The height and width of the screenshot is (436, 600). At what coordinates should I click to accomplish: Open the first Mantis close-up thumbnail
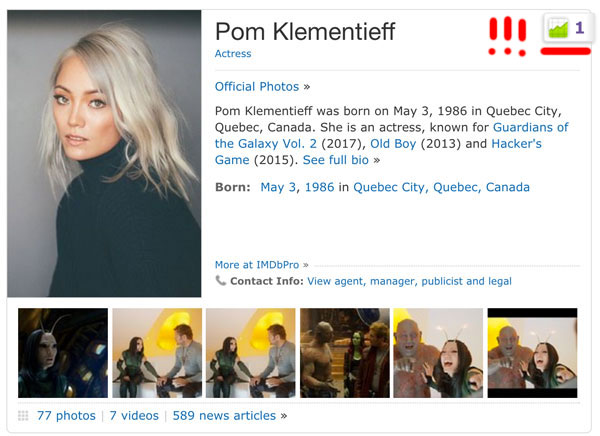coord(63,352)
